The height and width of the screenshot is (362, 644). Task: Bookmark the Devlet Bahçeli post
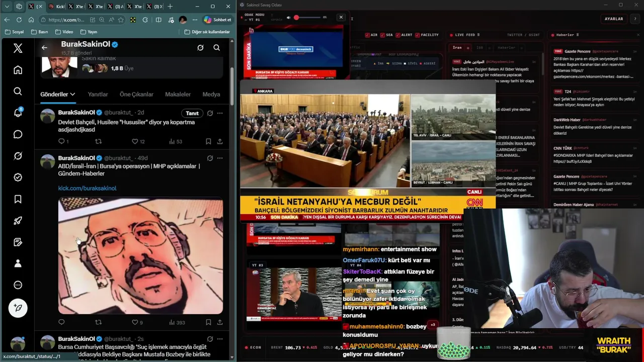pos(208,141)
